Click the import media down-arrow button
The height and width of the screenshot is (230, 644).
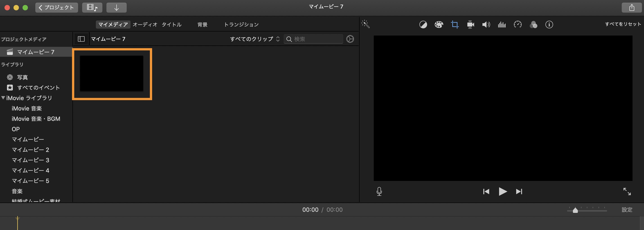pyautogui.click(x=117, y=7)
